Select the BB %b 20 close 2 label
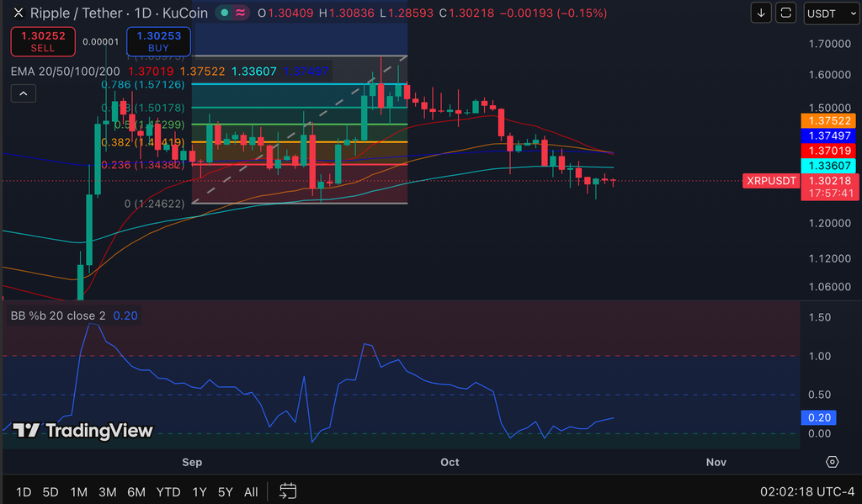The image size is (862, 504). pos(58,316)
